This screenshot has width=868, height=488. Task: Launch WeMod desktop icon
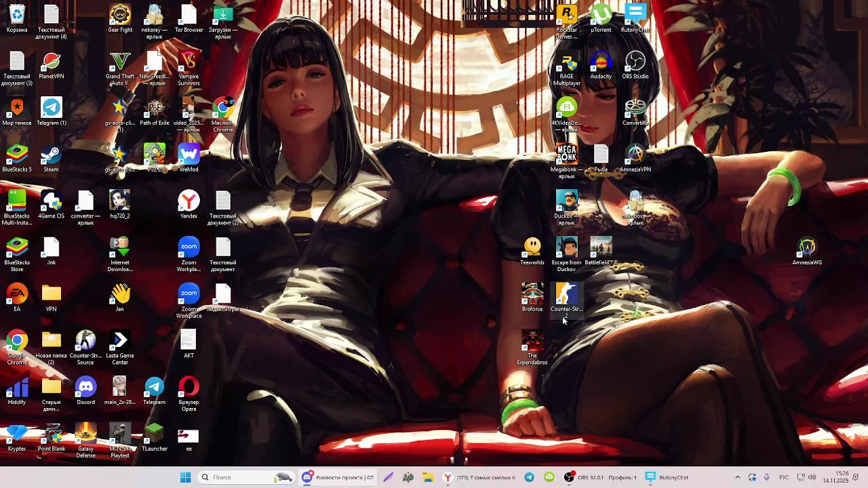coord(189,158)
